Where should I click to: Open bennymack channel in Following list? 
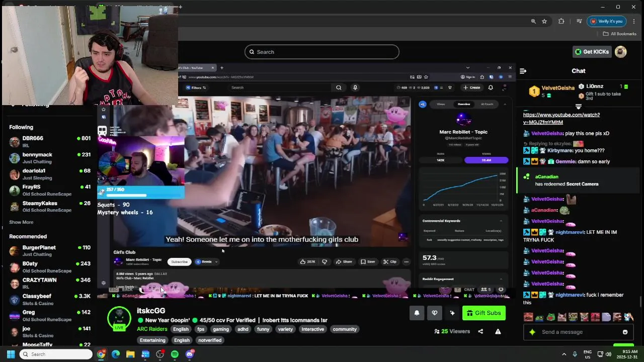click(x=50, y=158)
